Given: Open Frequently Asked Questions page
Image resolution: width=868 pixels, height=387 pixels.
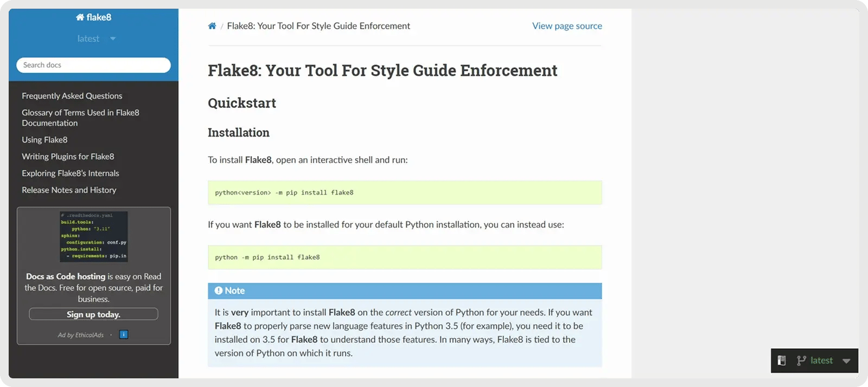Looking at the screenshot, I should pos(72,96).
